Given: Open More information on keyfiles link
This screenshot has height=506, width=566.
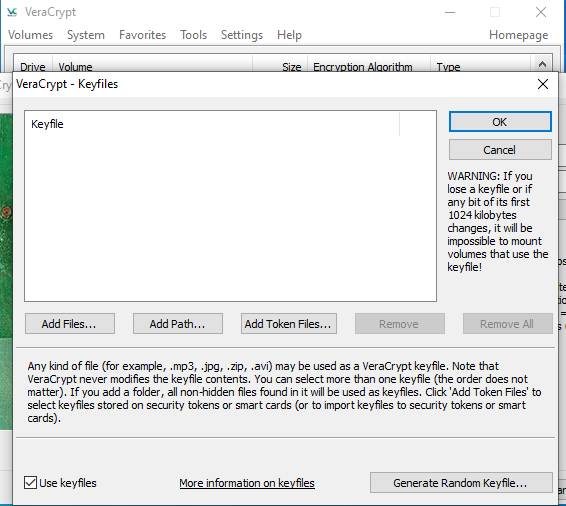Looking at the screenshot, I should pos(247,483).
